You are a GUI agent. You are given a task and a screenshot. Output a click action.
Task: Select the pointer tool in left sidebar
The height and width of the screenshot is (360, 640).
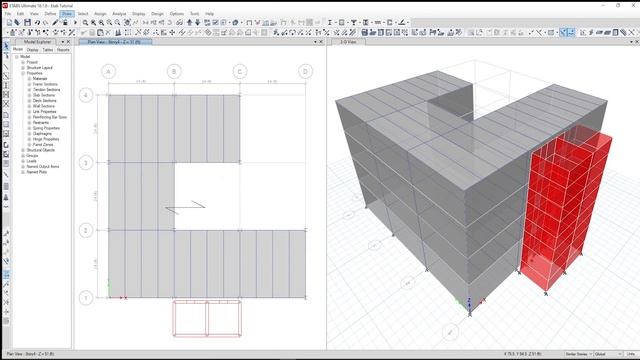click(x=6, y=46)
